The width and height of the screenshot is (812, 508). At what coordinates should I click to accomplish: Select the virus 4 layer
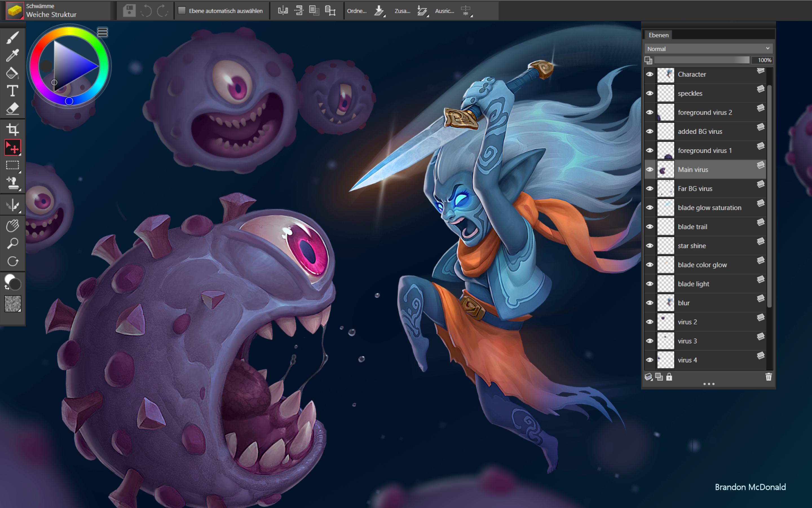705,360
